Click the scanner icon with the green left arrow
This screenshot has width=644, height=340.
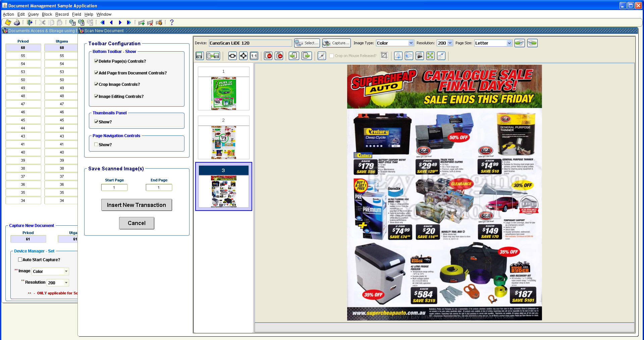pos(520,43)
